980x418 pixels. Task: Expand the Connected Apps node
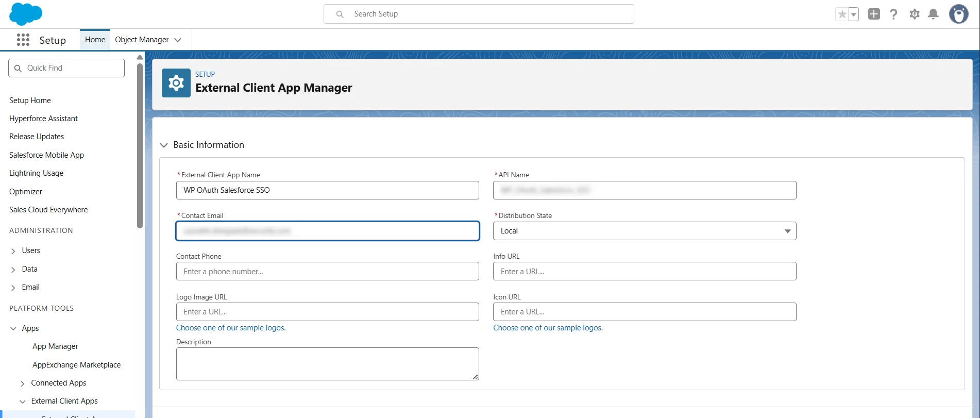22,383
